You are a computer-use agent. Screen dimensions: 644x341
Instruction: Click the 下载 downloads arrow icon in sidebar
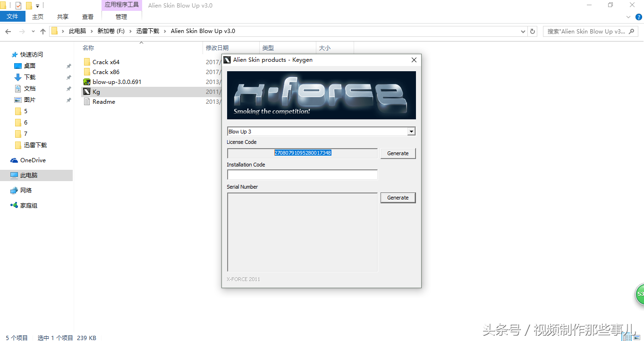[x=18, y=77]
